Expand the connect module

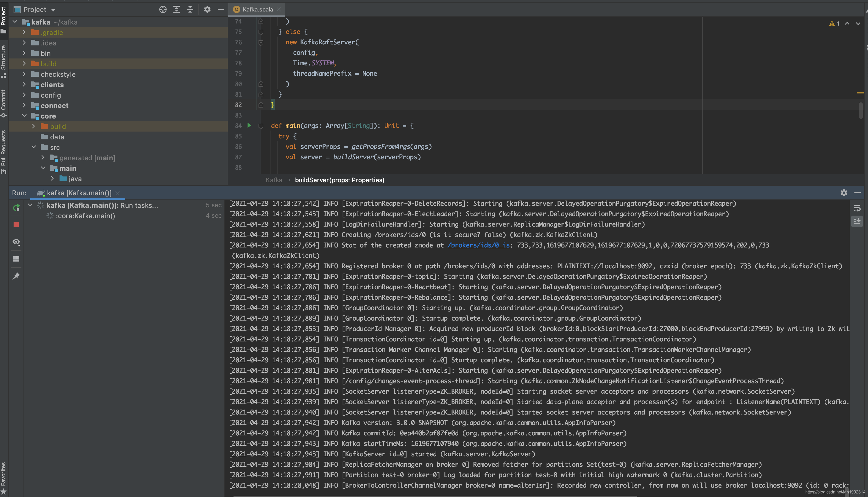(24, 105)
